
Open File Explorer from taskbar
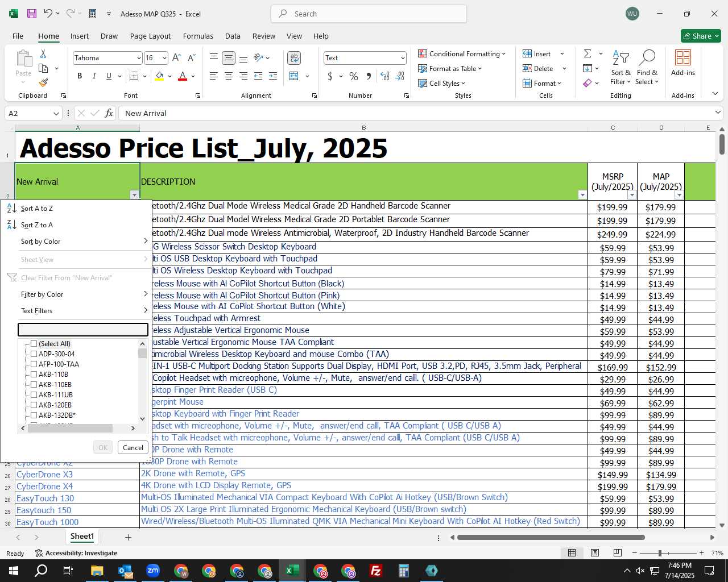97,571
